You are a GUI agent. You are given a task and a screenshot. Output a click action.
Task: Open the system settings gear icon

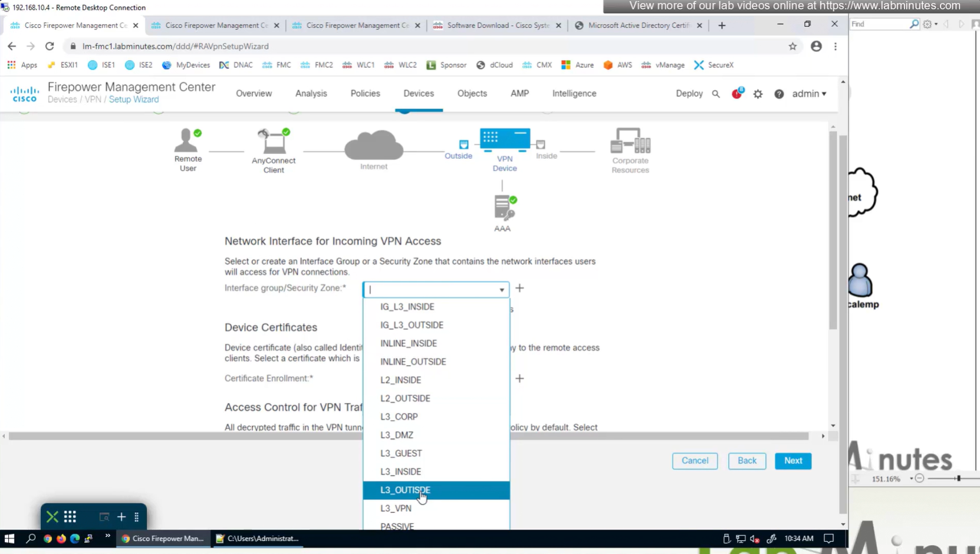click(758, 94)
